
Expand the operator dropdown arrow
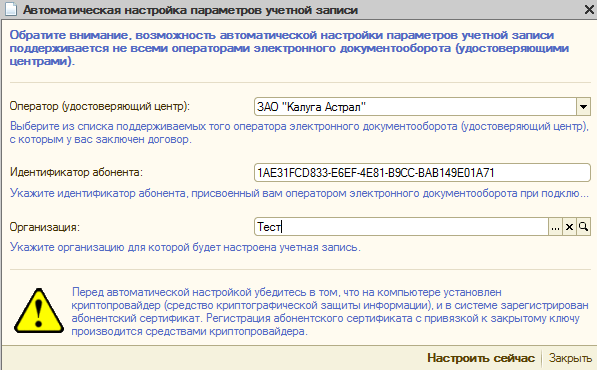tap(583, 107)
